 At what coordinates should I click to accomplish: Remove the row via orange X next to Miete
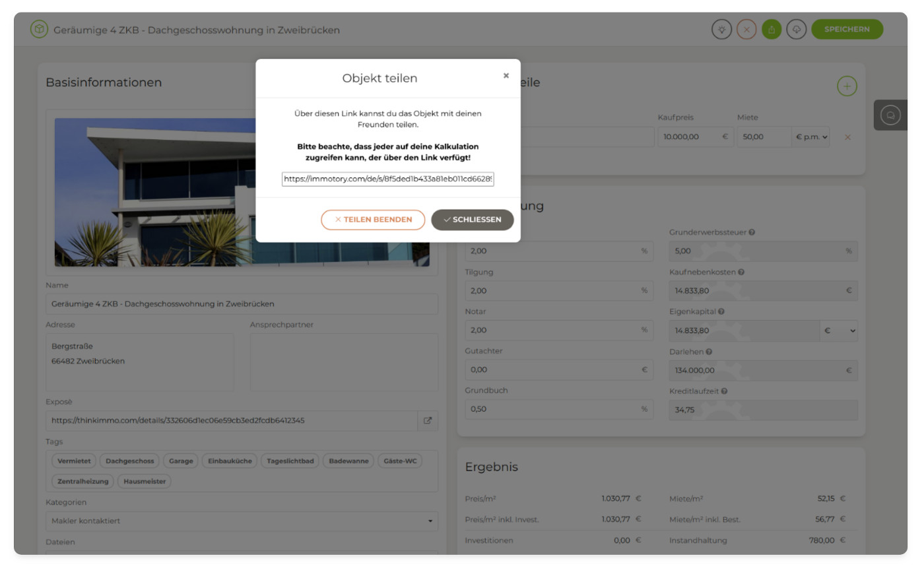click(x=848, y=137)
